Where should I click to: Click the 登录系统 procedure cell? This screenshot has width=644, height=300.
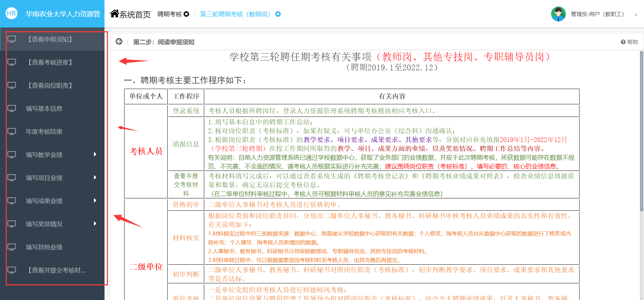(x=186, y=111)
